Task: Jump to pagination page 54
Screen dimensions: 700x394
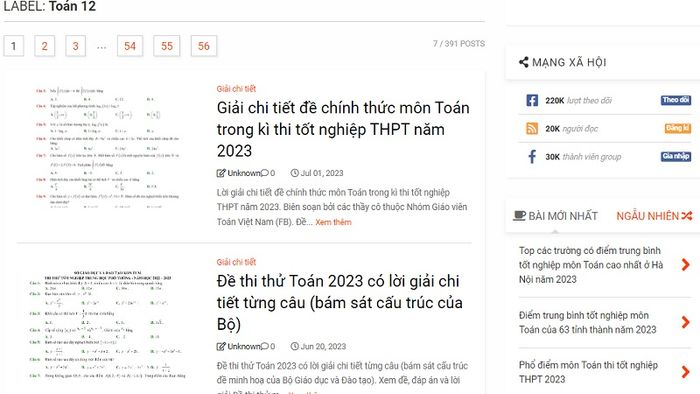Action: pyautogui.click(x=130, y=46)
